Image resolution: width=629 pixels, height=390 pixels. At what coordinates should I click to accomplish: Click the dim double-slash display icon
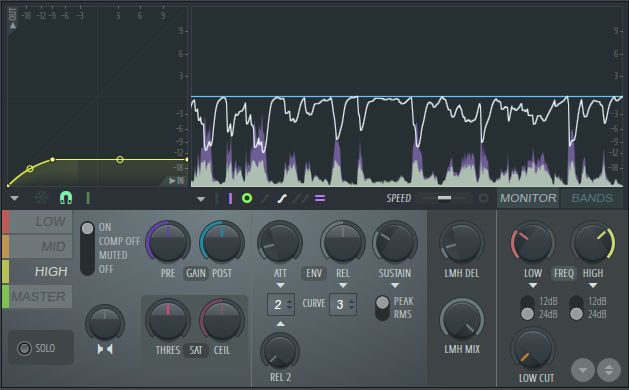click(300, 198)
